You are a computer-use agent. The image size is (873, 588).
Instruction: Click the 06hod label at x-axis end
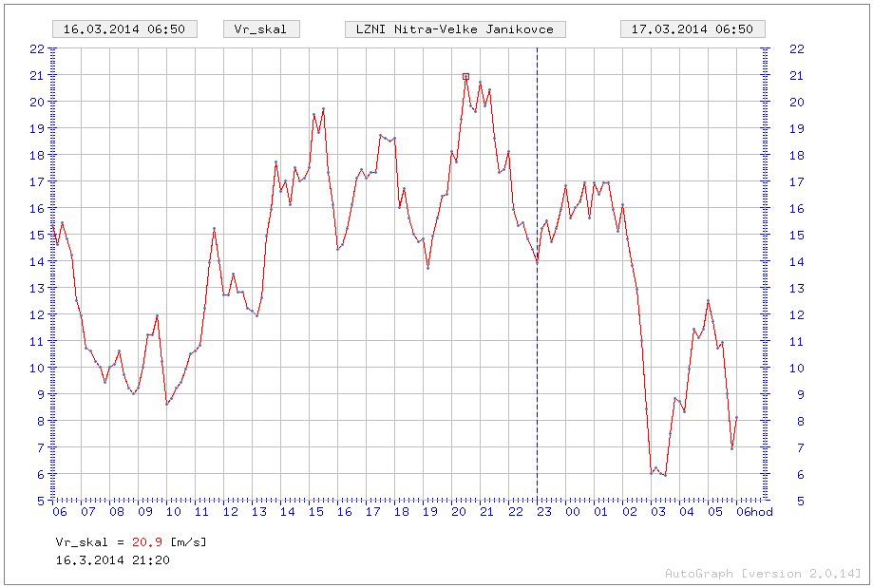tap(755, 512)
